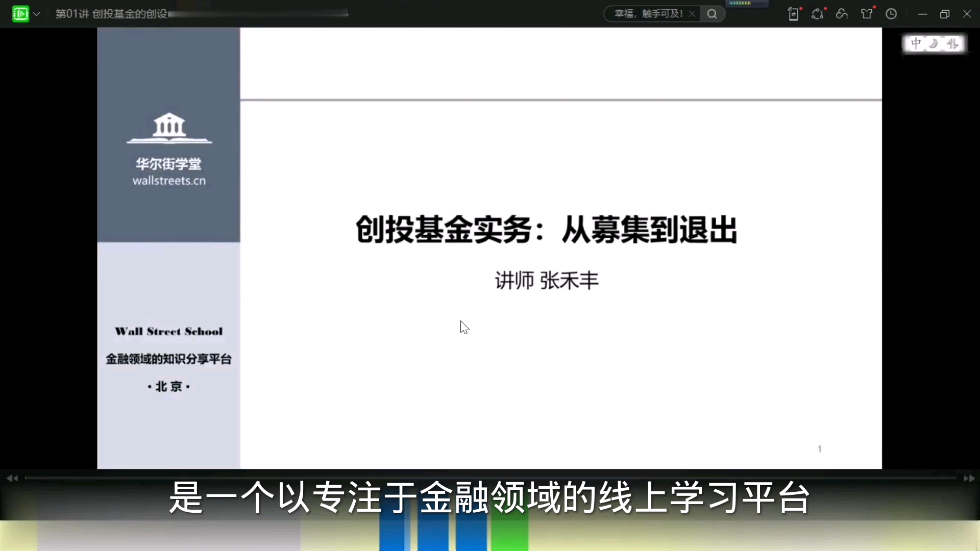Viewport: 980px width, 551px height.
Task: Switch input language via the 中 indicator
Action: (916, 43)
